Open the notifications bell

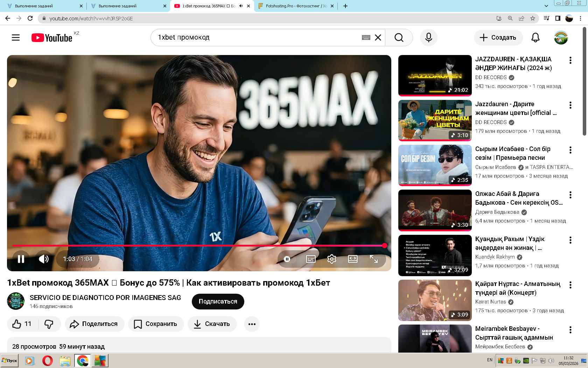[535, 38]
